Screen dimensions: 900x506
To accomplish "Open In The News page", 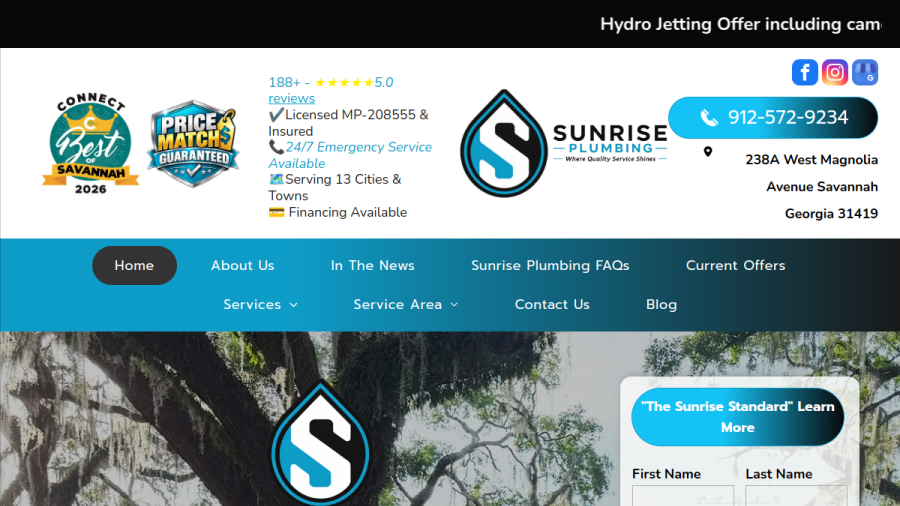I will tap(373, 266).
